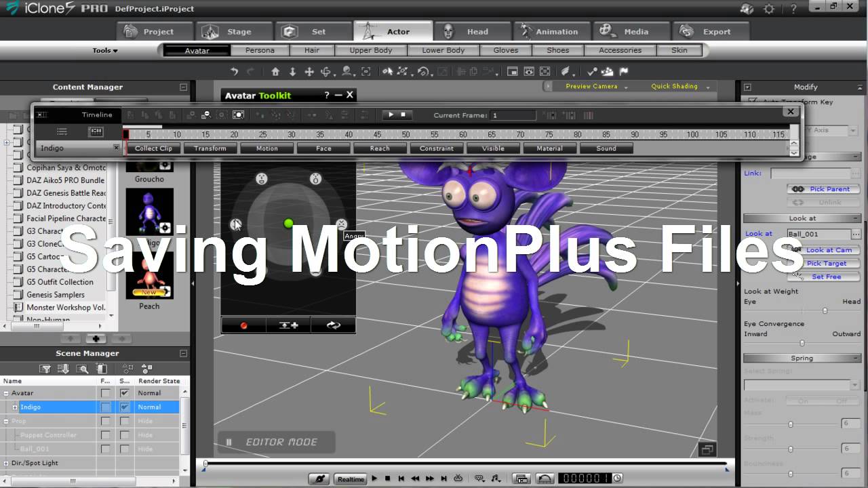The height and width of the screenshot is (488, 868).
Task: Click the Constraint track button
Action: click(437, 148)
